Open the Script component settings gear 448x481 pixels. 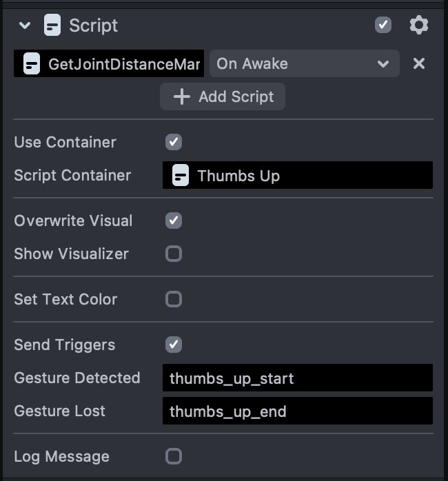click(x=418, y=25)
